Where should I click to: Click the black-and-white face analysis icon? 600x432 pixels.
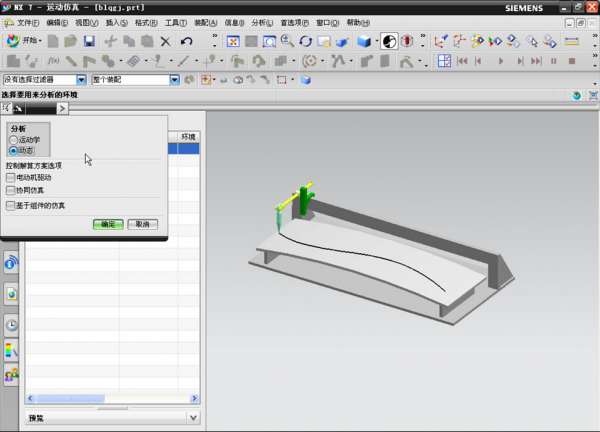(389, 41)
